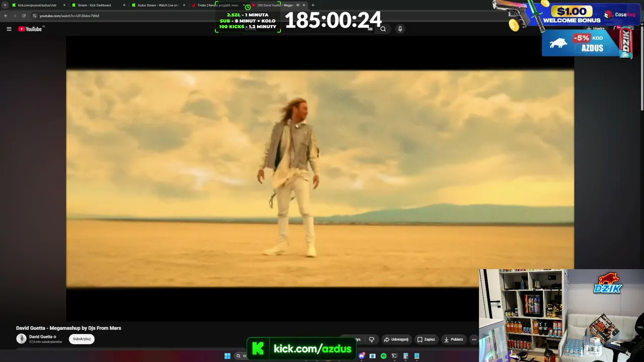Image resolution: width=644 pixels, height=362 pixels.
Task: Click the YouTube search magnifier button
Action: (383, 29)
